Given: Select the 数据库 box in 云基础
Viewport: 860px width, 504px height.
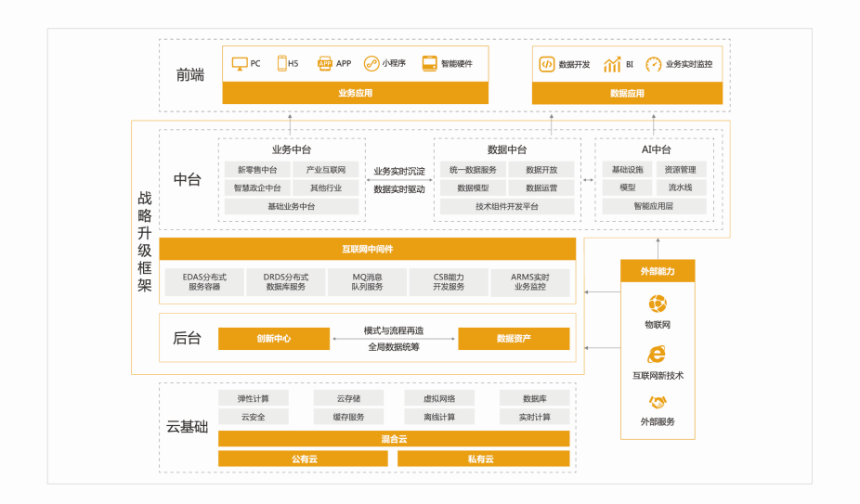Looking at the screenshot, I should pyautogui.click(x=535, y=398).
